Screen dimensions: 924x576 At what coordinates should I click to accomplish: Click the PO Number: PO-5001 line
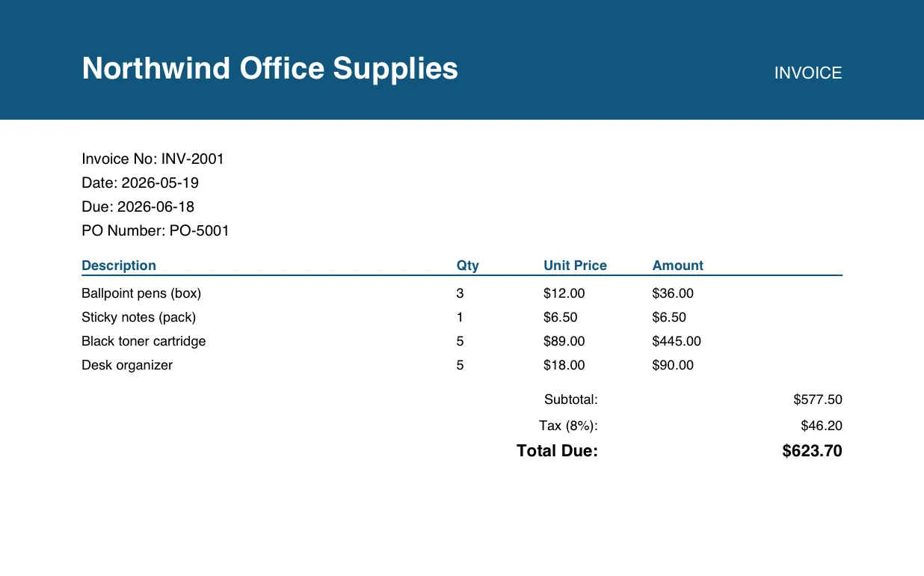[x=155, y=230]
